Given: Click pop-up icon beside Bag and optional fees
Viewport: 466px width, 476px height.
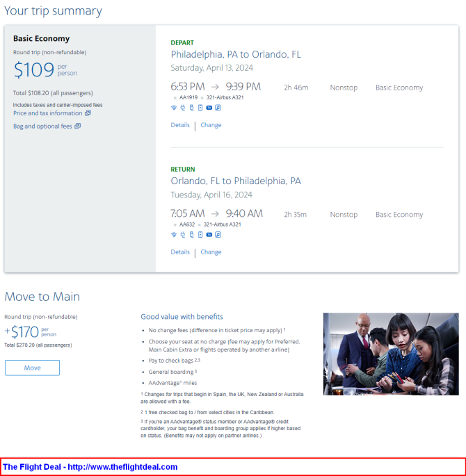Looking at the screenshot, I should (77, 126).
